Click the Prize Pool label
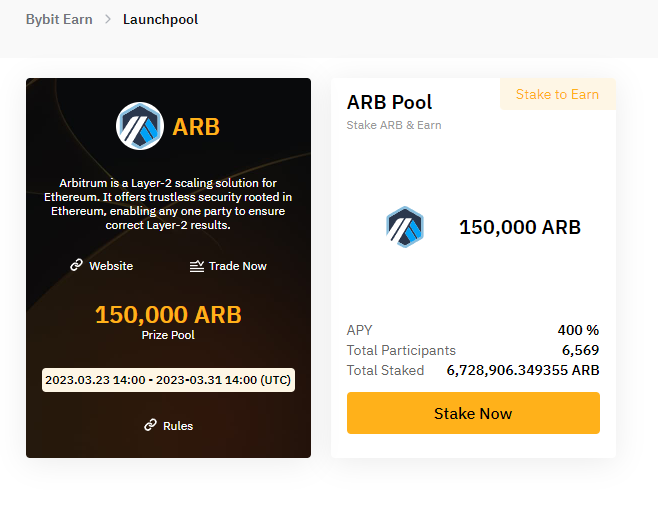Viewport: 658px width, 506px height. coord(168,335)
